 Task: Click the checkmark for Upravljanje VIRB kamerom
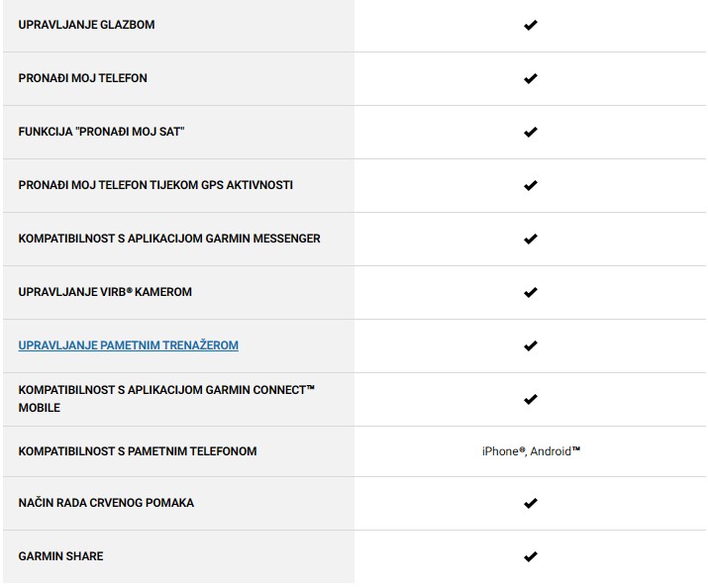click(530, 292)
